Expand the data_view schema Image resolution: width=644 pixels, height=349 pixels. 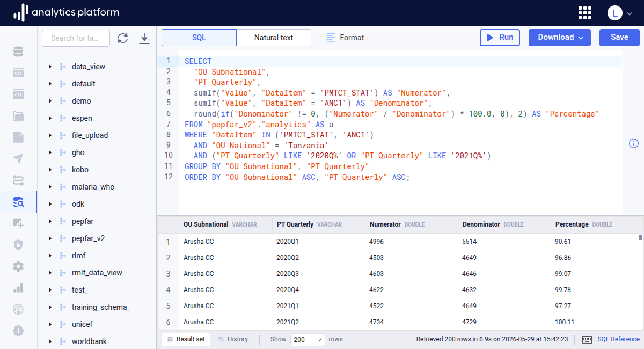tap(50, 67)
